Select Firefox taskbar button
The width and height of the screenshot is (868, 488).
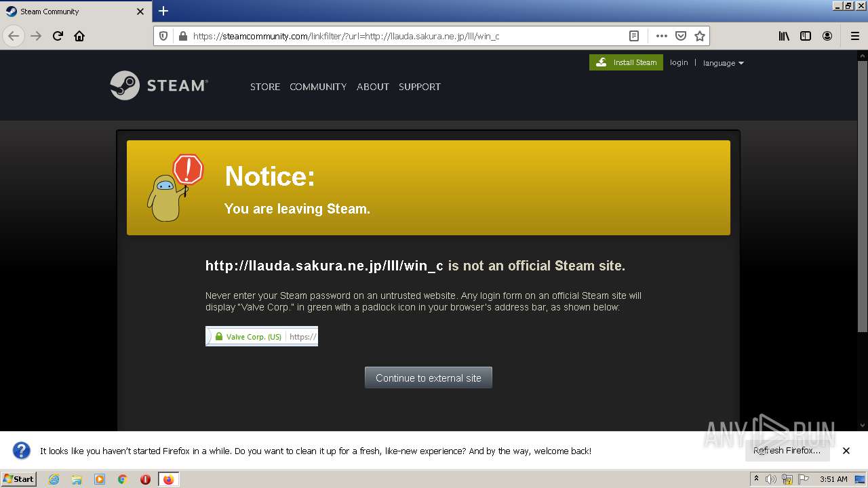pyautogui.click(x=168, y=479)
